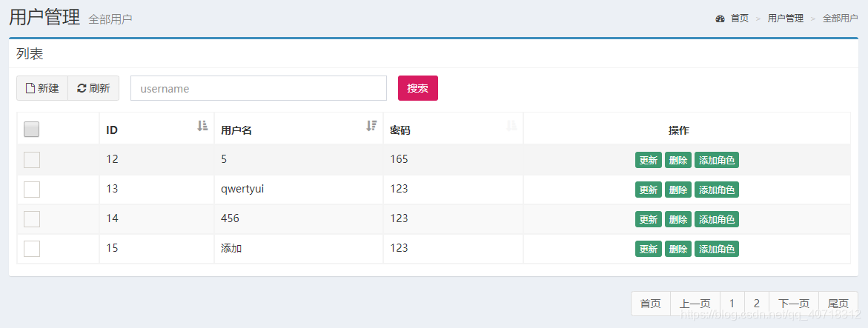Image resolution: width=868 pixels, height=328 pixels.
Task: Go to 上一页 in pagination
Action: (695, 304)
